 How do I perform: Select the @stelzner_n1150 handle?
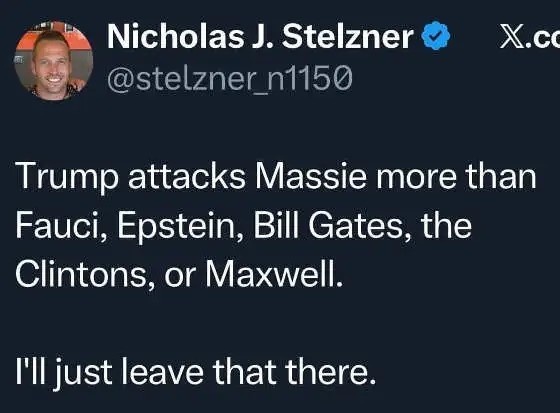tap(230, 77)
